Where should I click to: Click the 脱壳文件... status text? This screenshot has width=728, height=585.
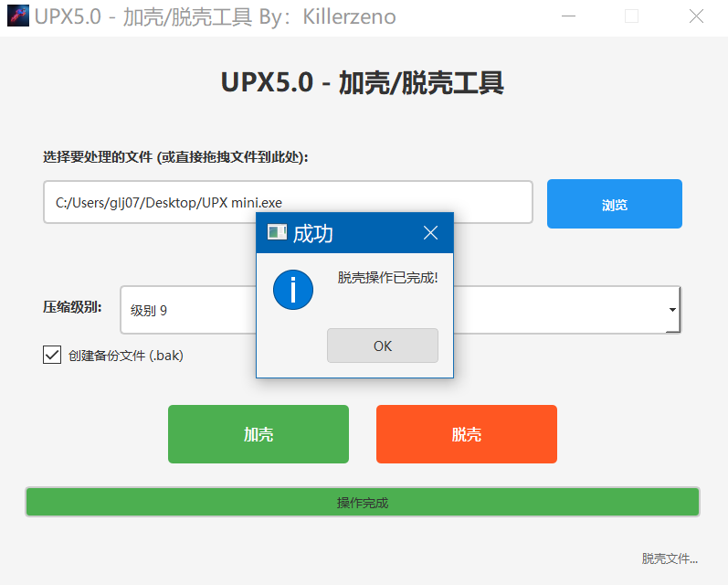click(x=670, y=558)
